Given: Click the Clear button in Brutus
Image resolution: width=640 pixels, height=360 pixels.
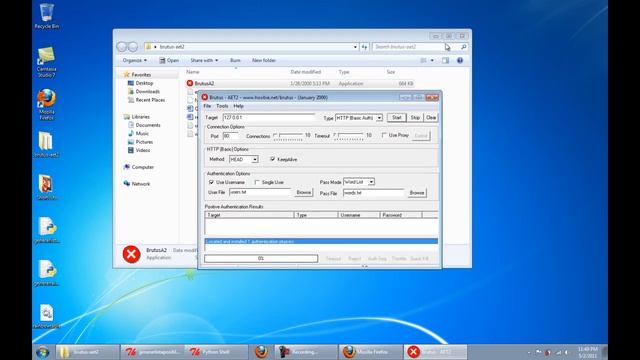Looking at the screenshot, I should (431, 118).
